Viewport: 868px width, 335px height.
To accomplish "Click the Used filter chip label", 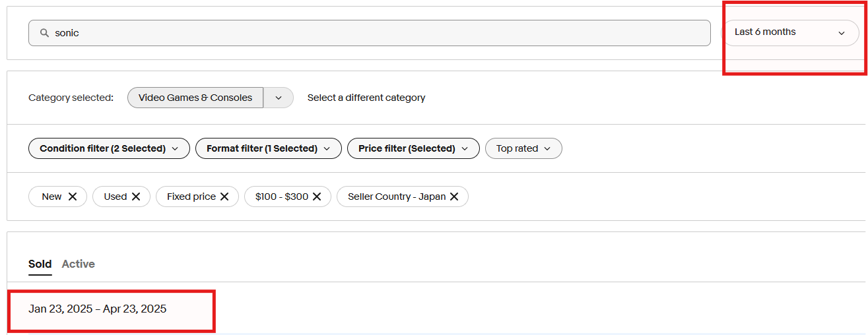I will (115, 197).
